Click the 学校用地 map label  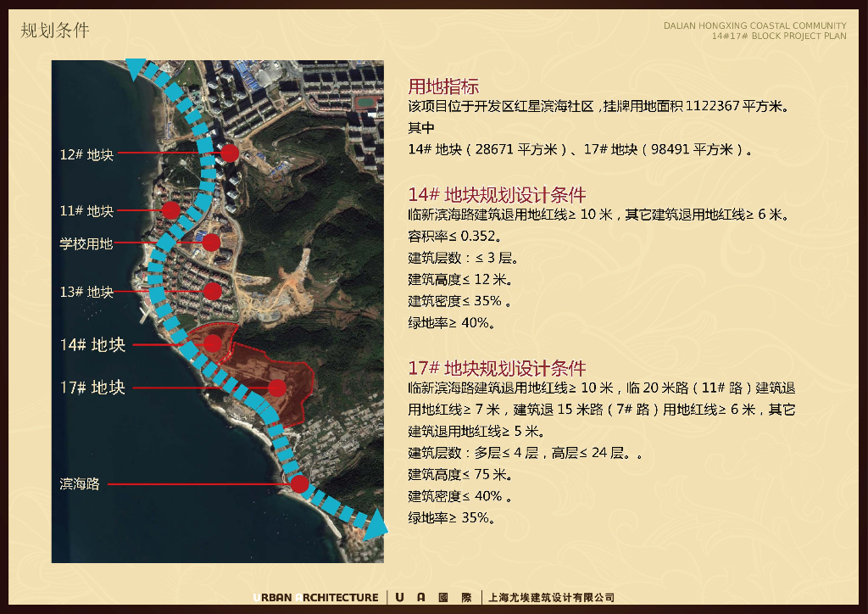(86, 243)
